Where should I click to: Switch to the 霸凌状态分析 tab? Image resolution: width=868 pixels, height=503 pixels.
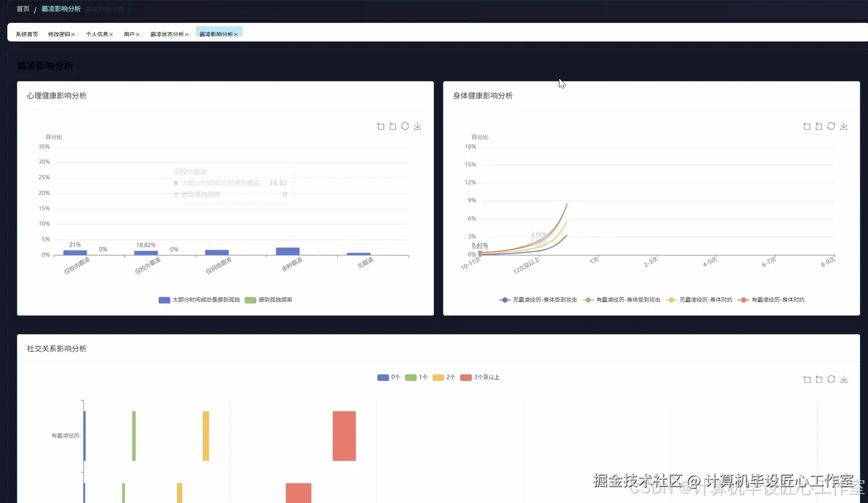tap(167, 34)
